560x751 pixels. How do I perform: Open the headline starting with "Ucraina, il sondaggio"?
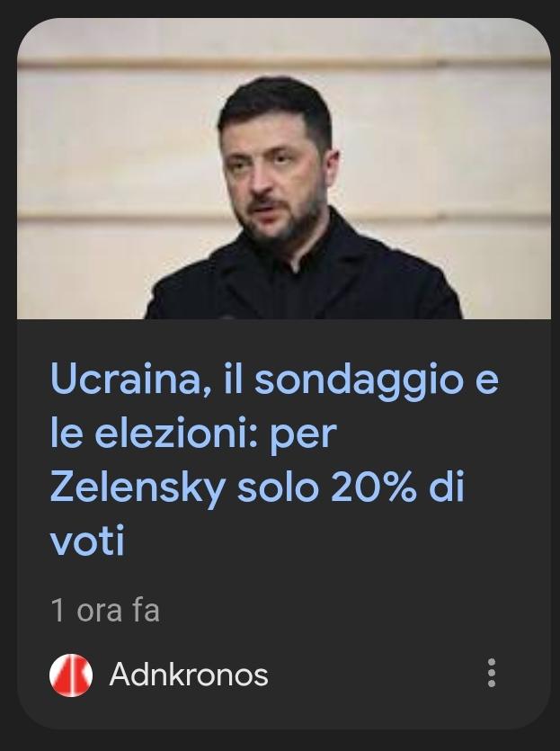click(274, 460)
